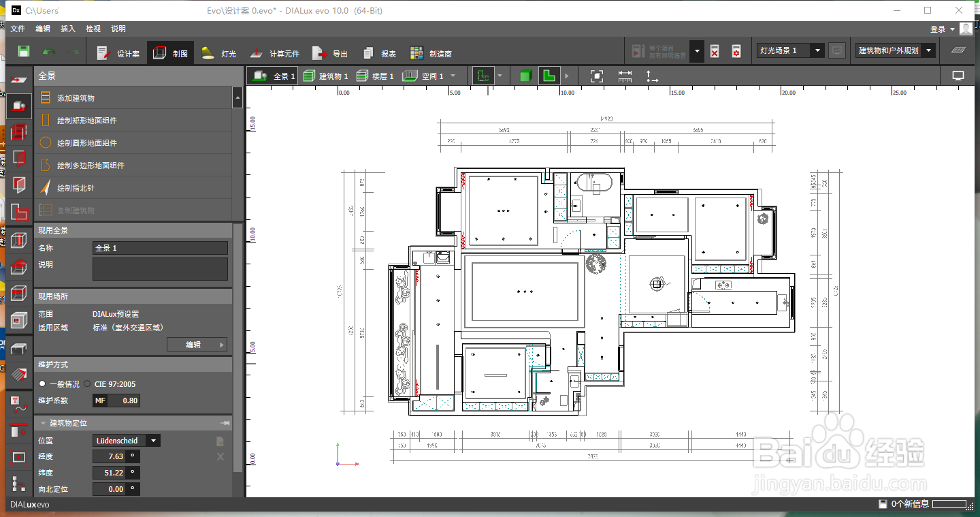980x517 pixels.
Task: Select the building openings tool icon
Action: pyautogui.click(x=19, y=158)
